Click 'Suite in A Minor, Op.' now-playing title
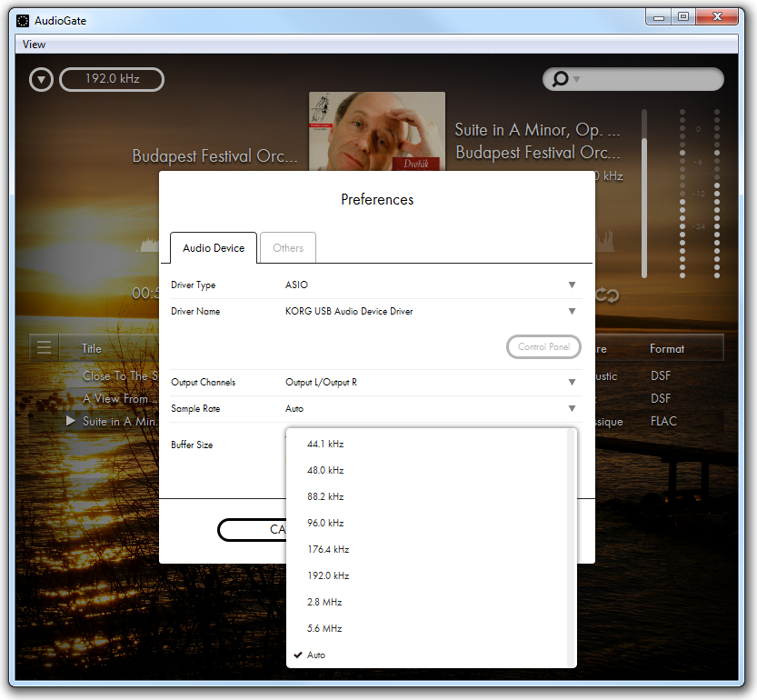This screenshot has width=757, height=700. (x=537, y=129)
